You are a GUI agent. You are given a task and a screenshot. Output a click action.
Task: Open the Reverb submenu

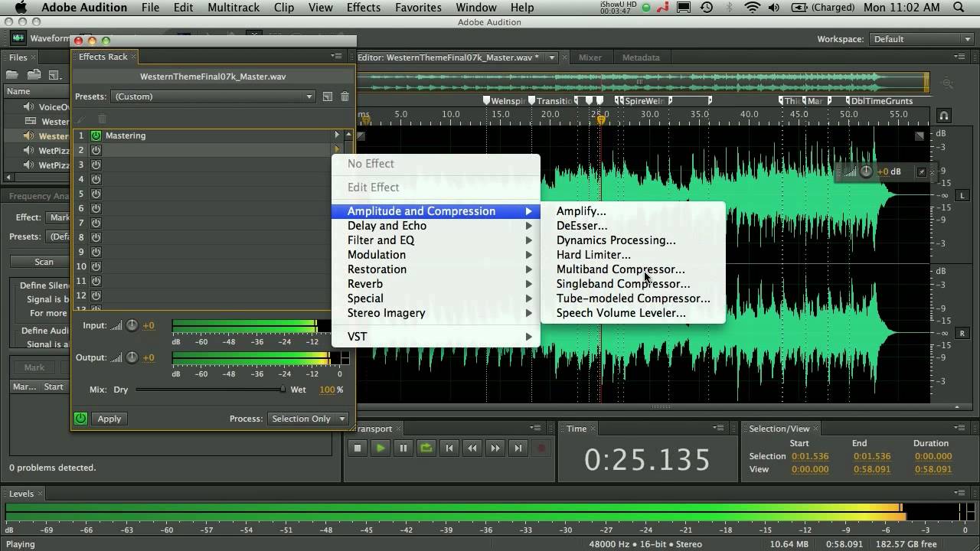point(436,284)
